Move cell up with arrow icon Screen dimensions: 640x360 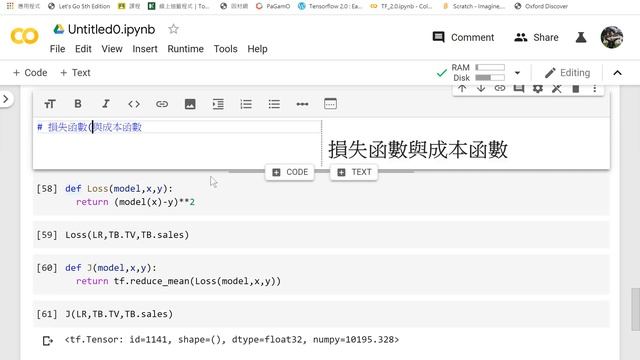coord(462,88)
